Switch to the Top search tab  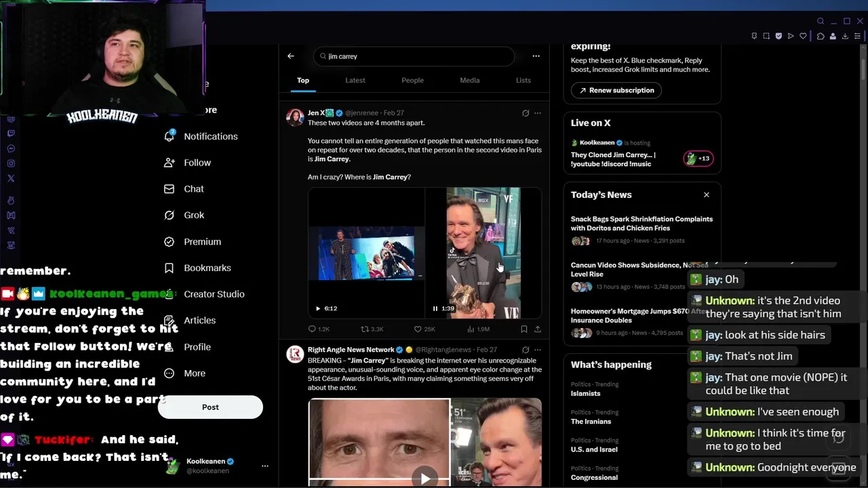pyautogui.click(x=303, y=80)
